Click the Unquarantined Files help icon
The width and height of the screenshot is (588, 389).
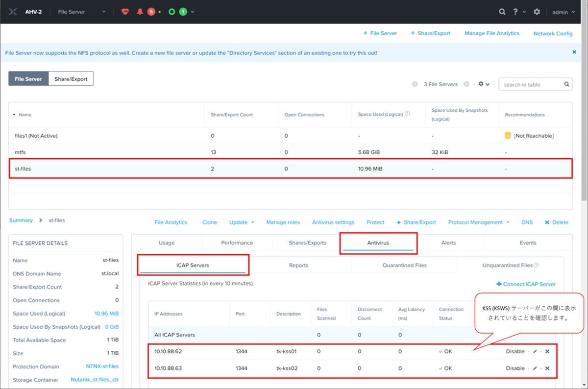click(536, 265)
